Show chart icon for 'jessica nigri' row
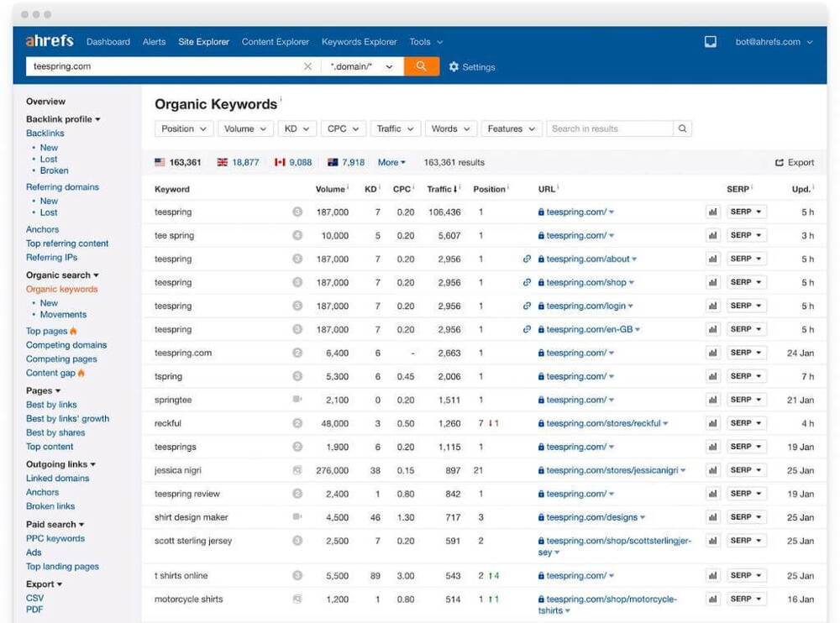Viewport: 840px width, 623px height. coord(712,470)
